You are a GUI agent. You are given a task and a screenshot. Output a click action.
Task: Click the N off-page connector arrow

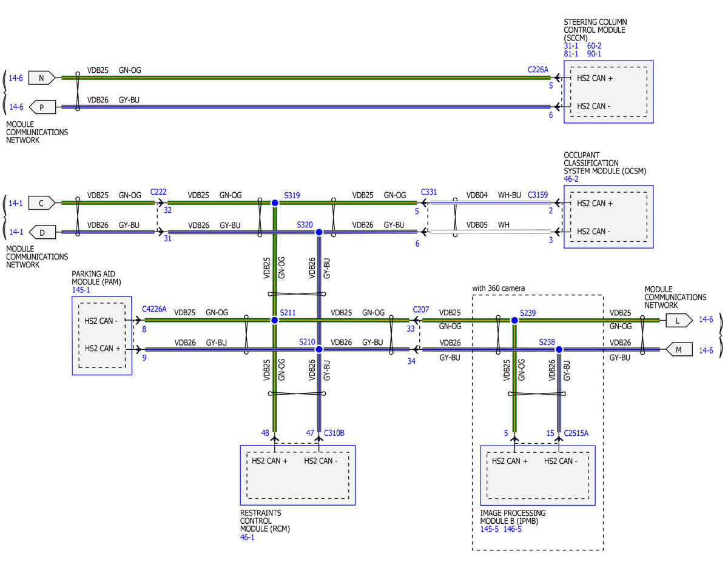coord(42,78)
